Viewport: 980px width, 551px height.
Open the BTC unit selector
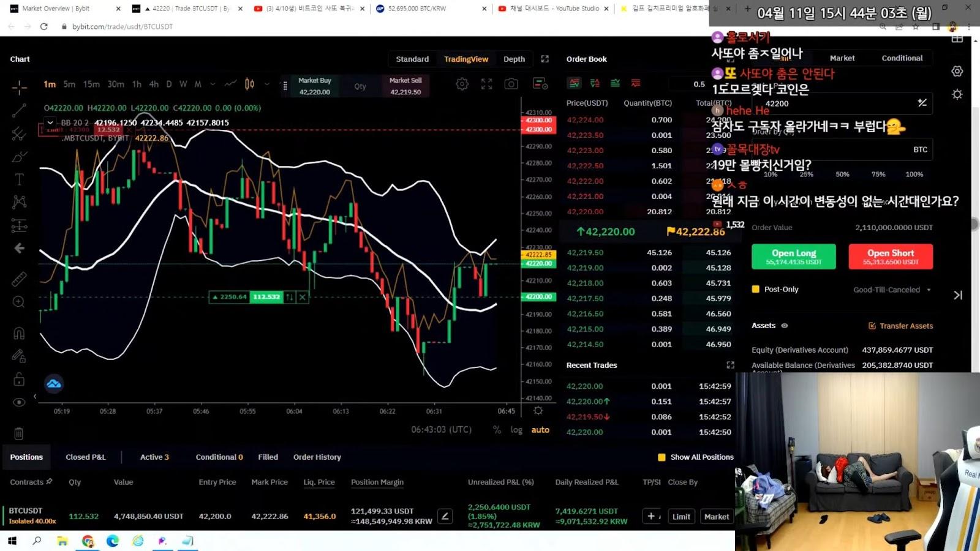(920, 149)
